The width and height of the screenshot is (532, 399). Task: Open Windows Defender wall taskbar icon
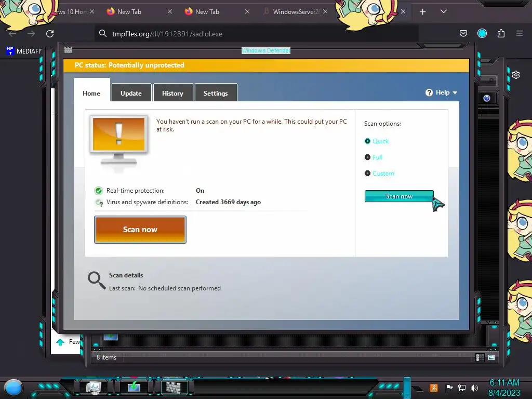click(174, 387)
